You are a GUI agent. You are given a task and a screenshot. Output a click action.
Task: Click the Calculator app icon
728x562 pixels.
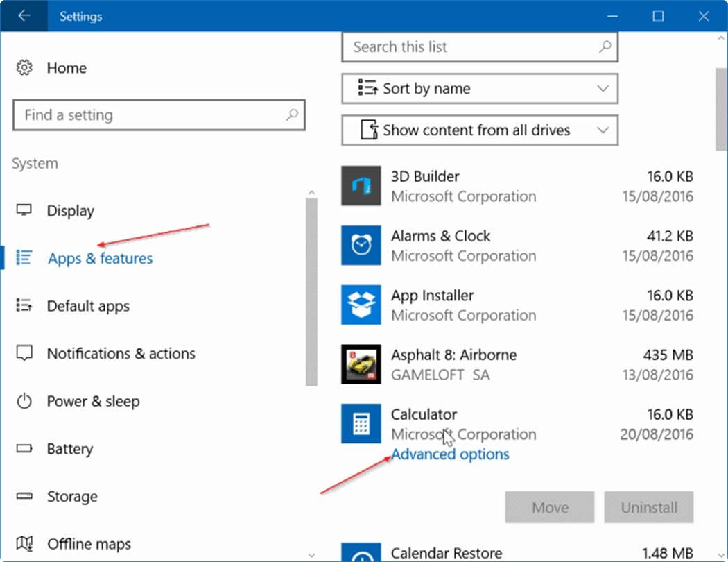[361, 424]
